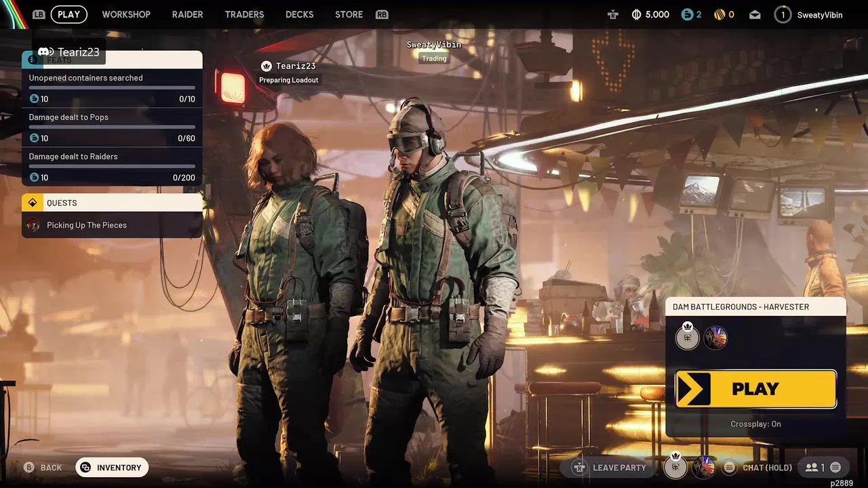Screen dimensions: 868x488
Task: Click the Cred reward icon under Unopened containers
Action: pyautogui.click(x=35, y=99)
